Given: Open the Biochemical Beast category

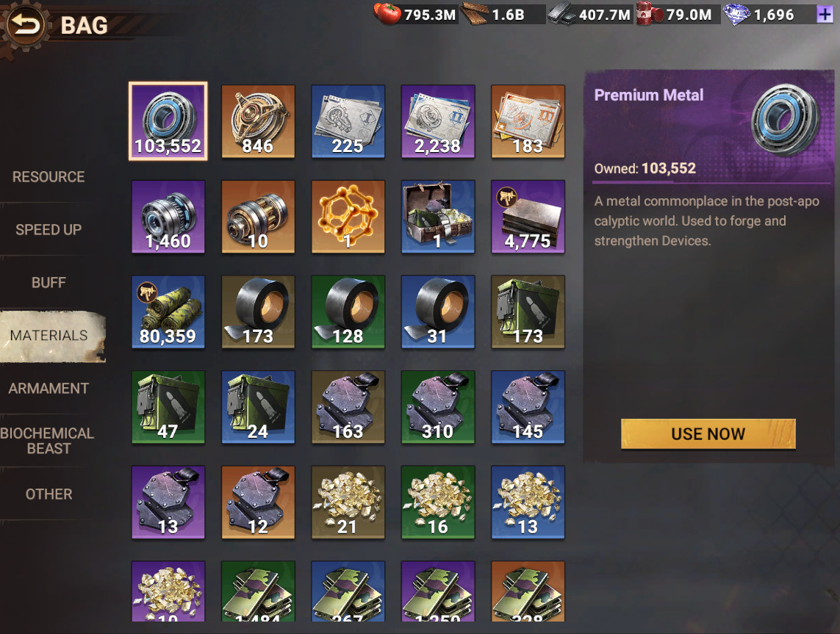Looking at the screenshot, I should pyautogui.click(x=47, y=441).
